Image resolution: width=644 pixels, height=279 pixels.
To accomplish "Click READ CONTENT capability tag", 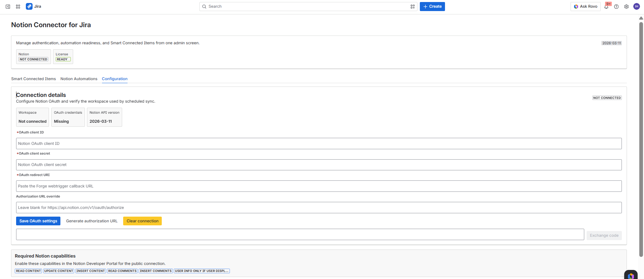I will 29,271.
